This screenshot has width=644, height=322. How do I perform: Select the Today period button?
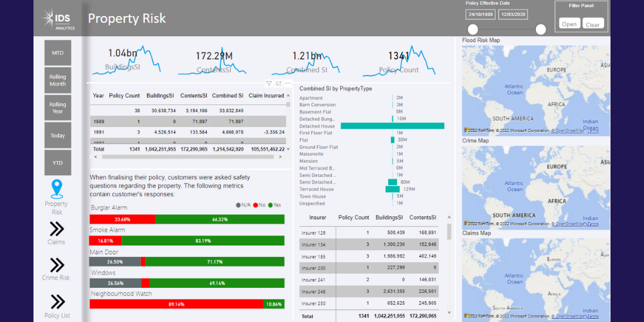pos(57,136)
